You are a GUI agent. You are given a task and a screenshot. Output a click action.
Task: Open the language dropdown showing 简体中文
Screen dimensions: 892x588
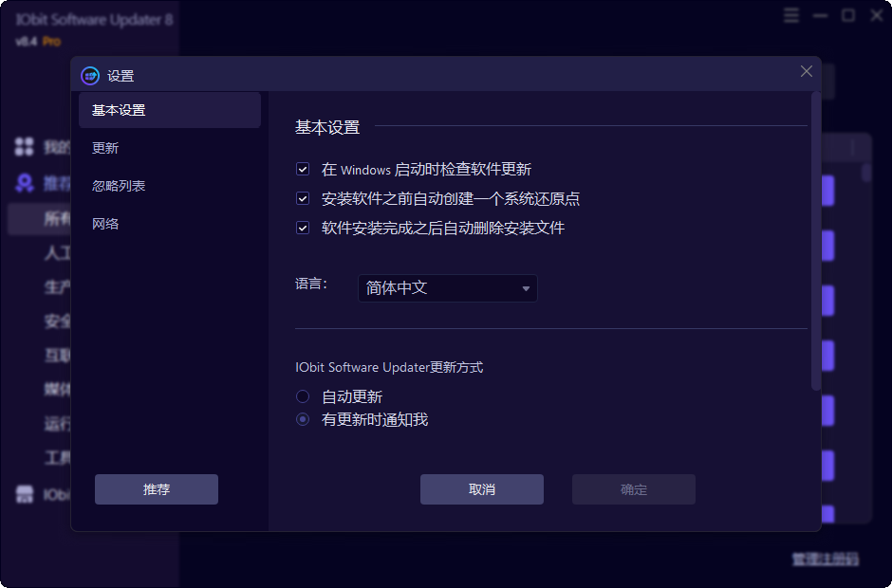point(447,288)
